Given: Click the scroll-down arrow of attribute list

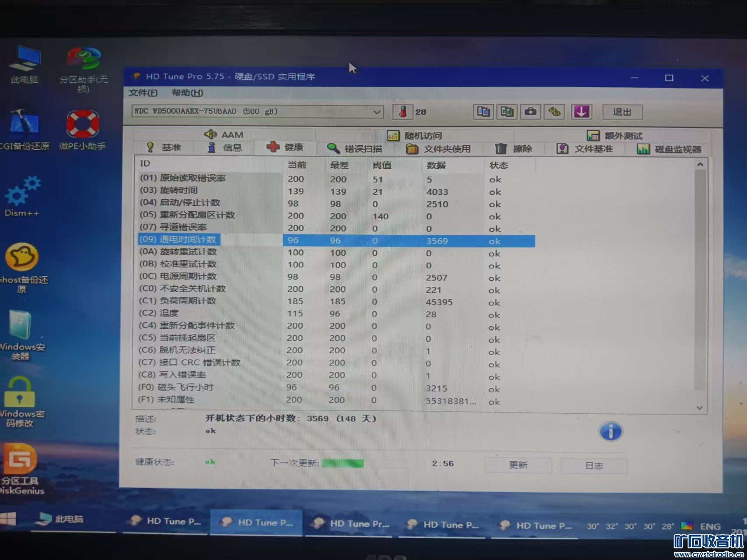Looking at the screenshot, I should coord(699,408).
